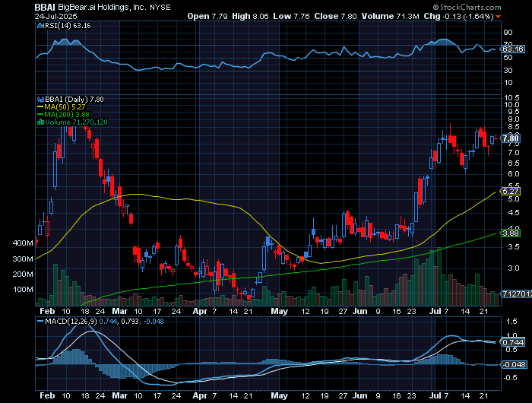Click the MACD 0.744 axis value tag

(x=513, y=343)
